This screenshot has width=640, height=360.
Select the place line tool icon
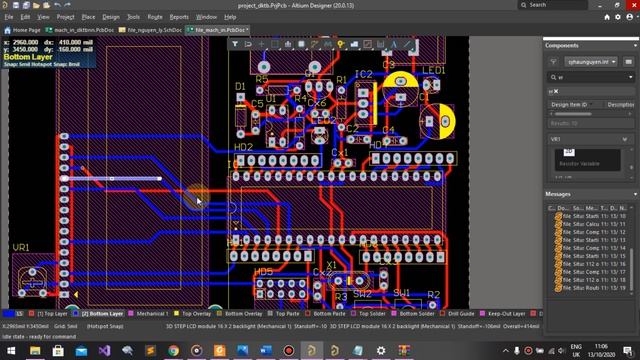407,44
